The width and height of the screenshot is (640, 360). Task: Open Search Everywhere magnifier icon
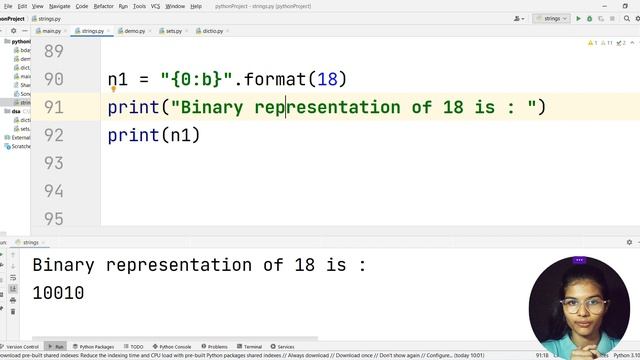627,19
